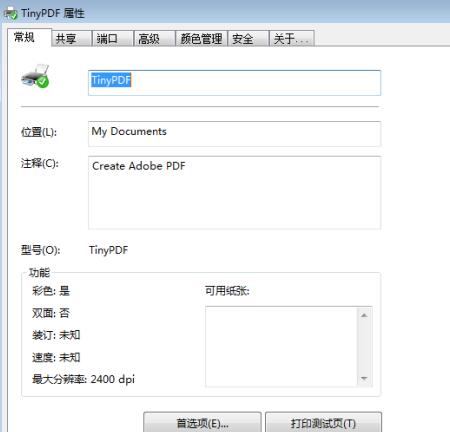450x432 pixels.
Task: Click the title bar TinyPDF printer icon
Action: tap(10, 13)
